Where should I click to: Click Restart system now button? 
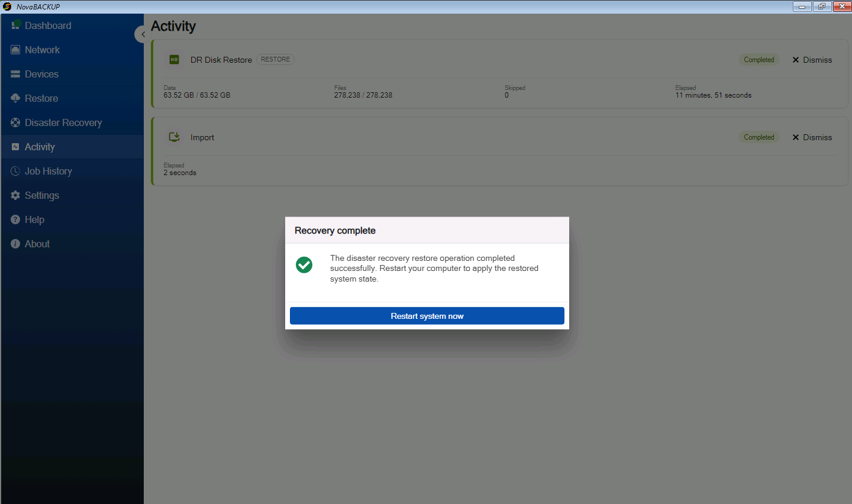point(427,316)
